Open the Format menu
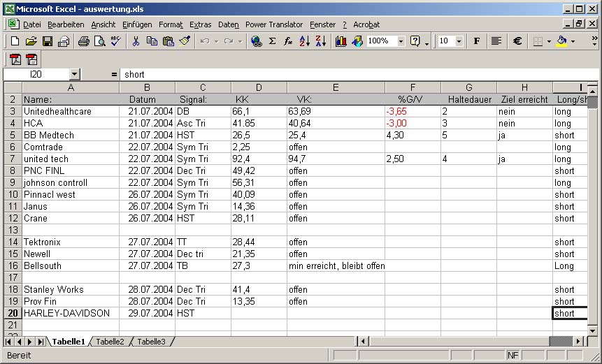The height and width of the screenshot is (364, 602). click(171, 24)
